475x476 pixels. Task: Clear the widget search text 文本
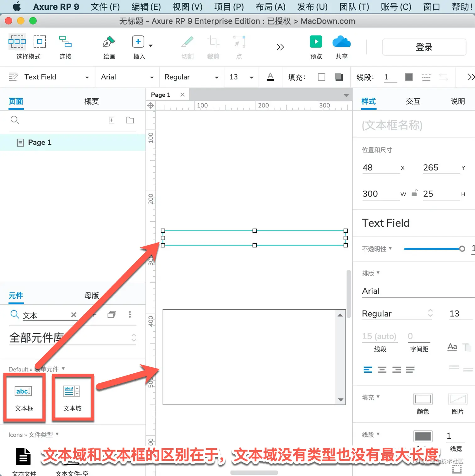74,315
